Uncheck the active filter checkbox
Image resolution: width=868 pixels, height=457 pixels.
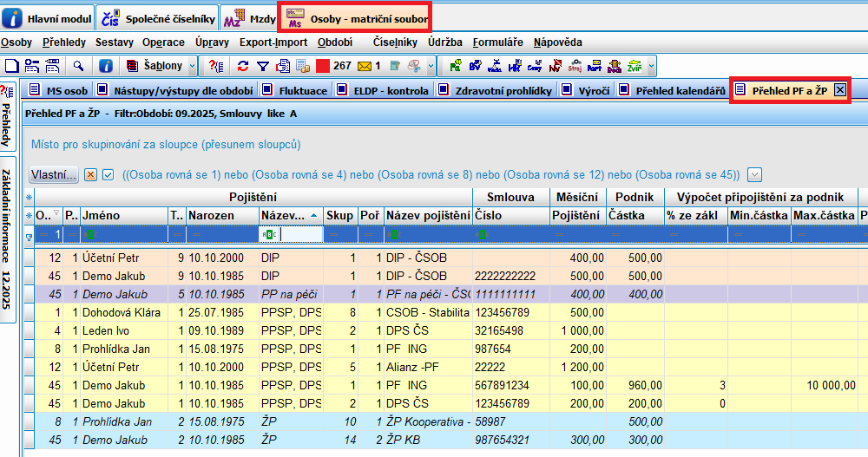[x=108, y=174]
